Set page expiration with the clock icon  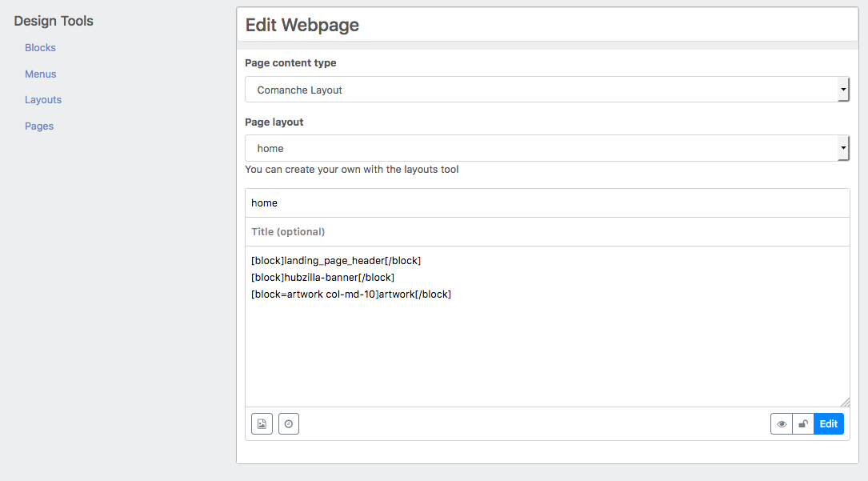(x=288, y=423)
